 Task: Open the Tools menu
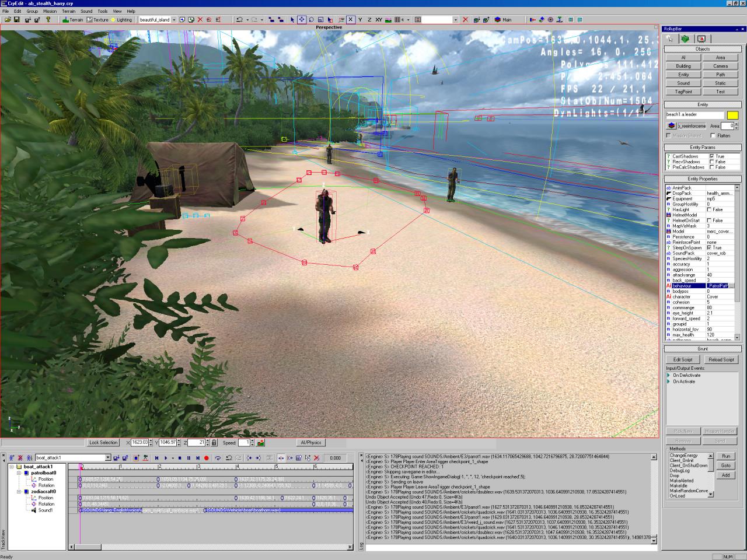tap(103, 11)
